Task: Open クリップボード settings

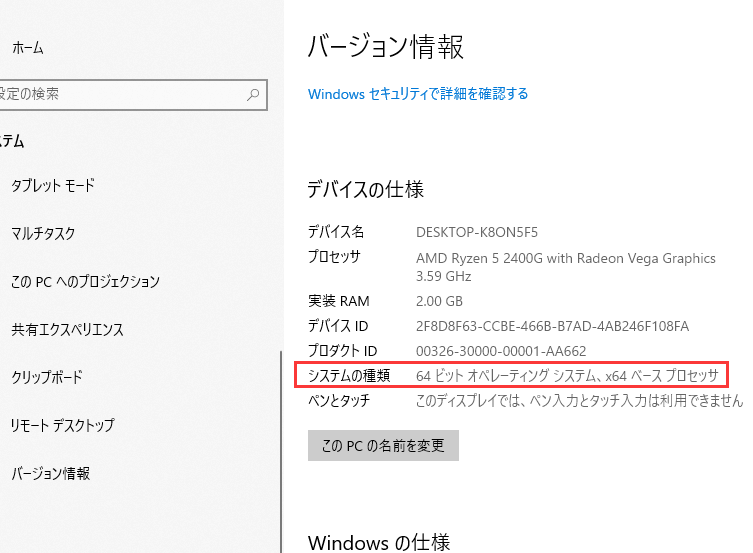Action: tap(47, 378)
